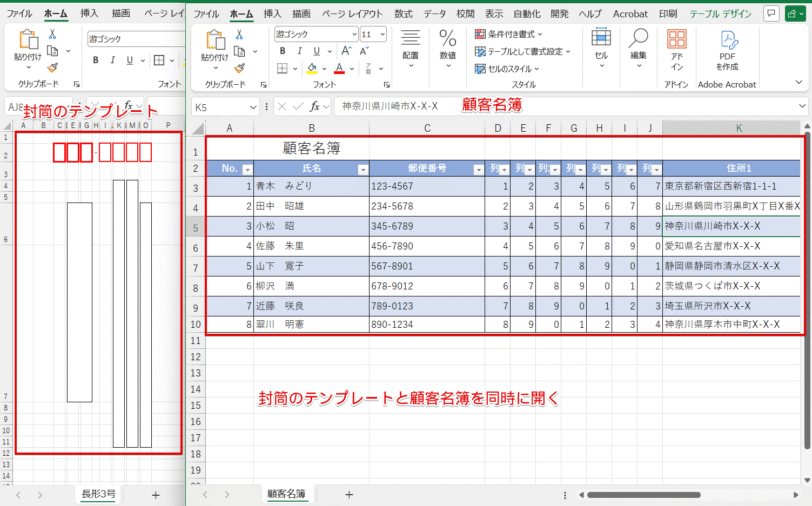Image resolution: width=812 pixels, height=506 pixels.
Task: Select cell 愛知県名古屋市X-X-X
Action: [731, 246]
